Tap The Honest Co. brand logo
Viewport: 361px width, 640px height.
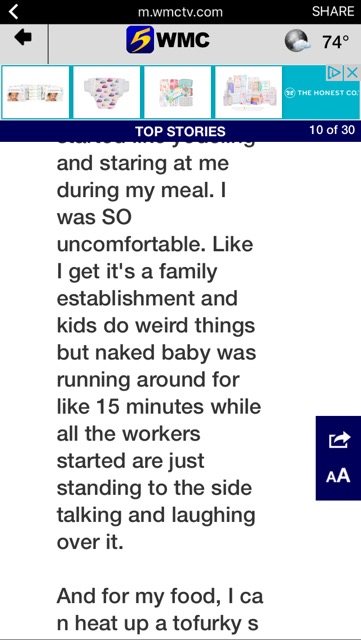322,92
